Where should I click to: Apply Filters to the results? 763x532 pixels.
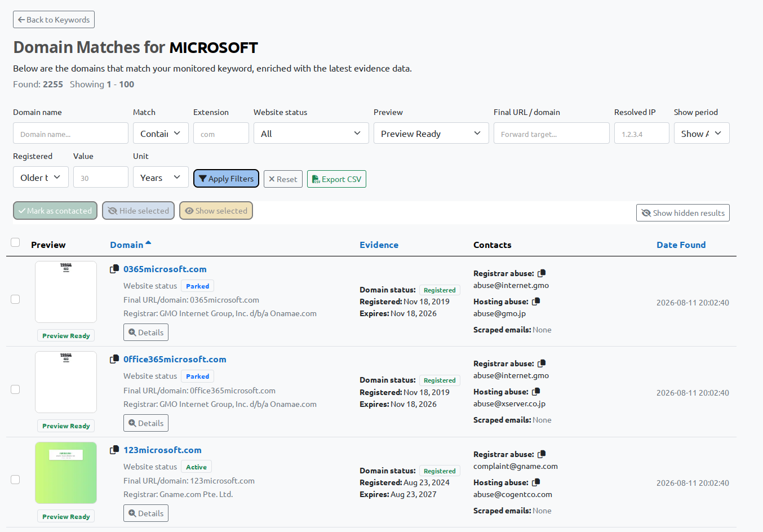point(226,179)
